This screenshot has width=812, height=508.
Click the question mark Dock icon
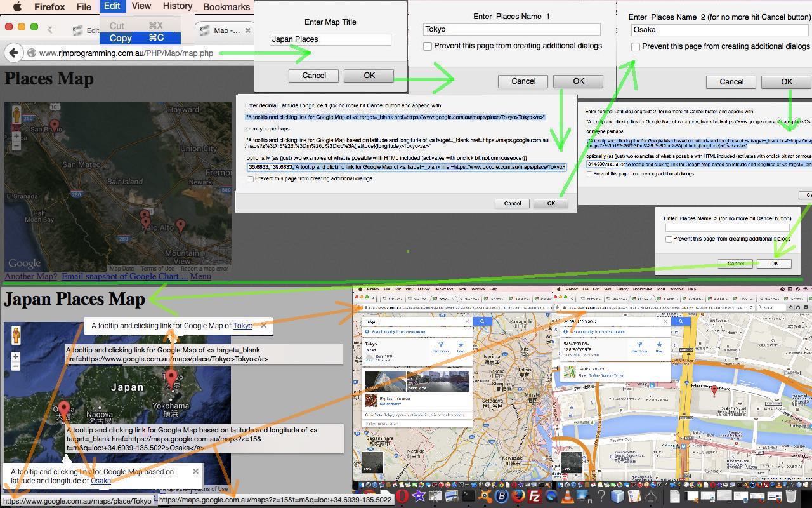601,497
